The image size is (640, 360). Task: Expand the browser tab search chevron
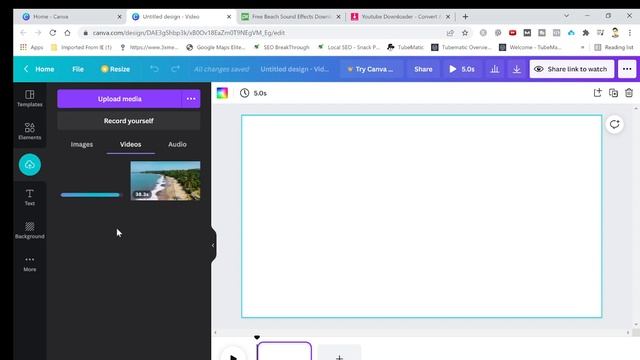tap(567, 16)
